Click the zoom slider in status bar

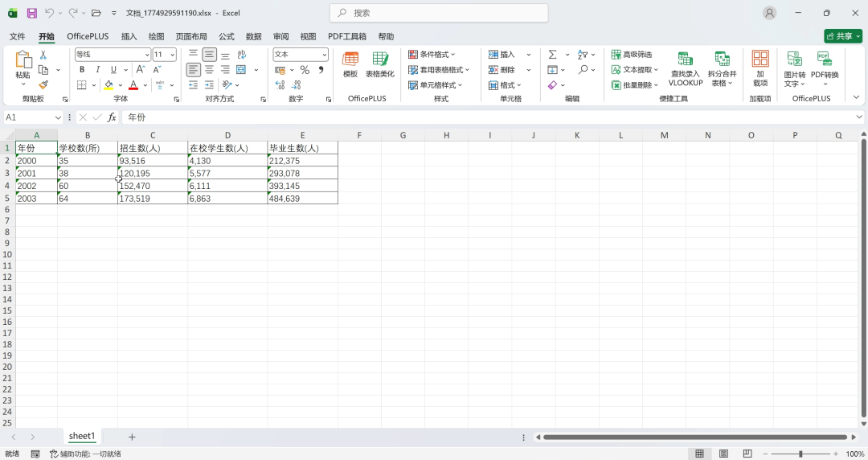coord(800,454)
